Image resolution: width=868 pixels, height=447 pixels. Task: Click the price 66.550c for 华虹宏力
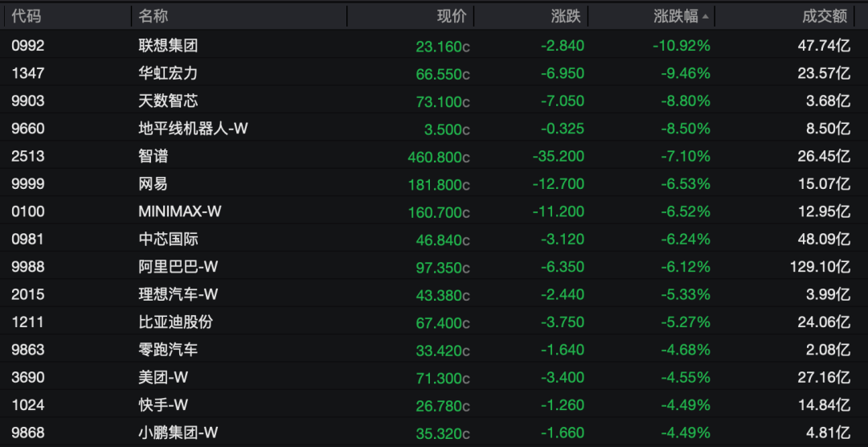[443, 74]
